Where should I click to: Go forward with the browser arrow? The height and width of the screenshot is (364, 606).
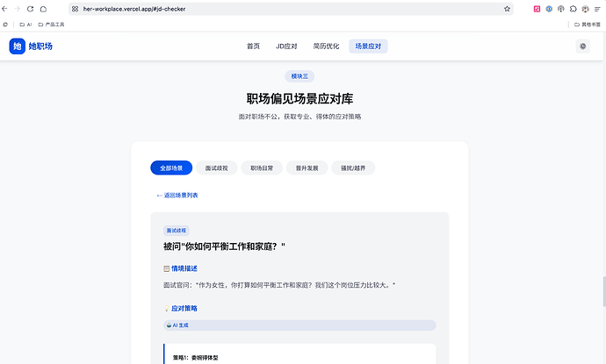pyautogui.click(x=17, y=9)
